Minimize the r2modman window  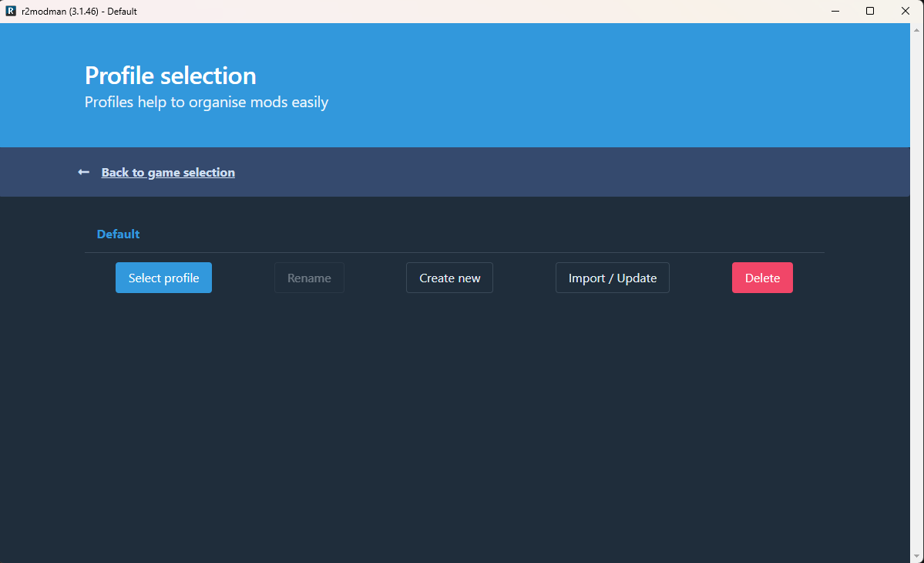pos(835,11)
